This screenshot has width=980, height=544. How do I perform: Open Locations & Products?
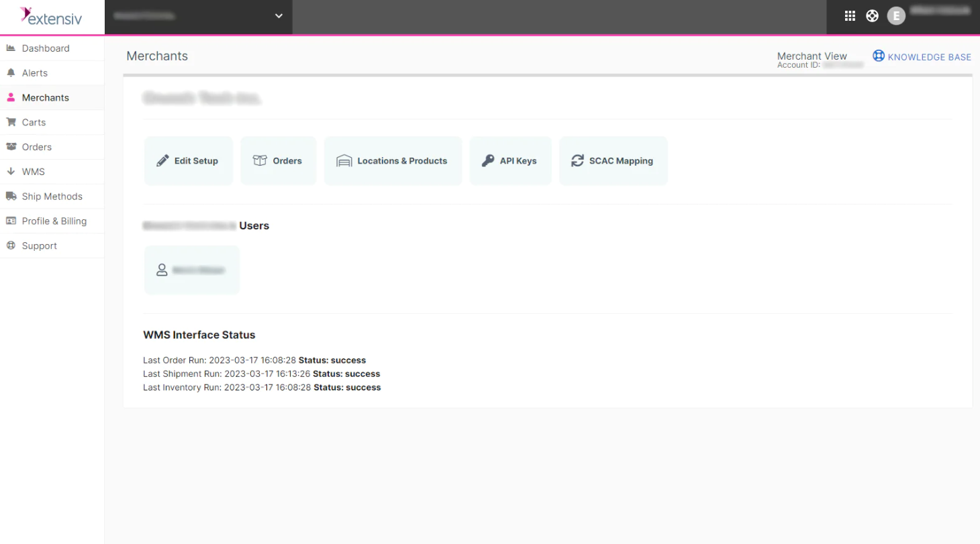(x=393, y=160)
